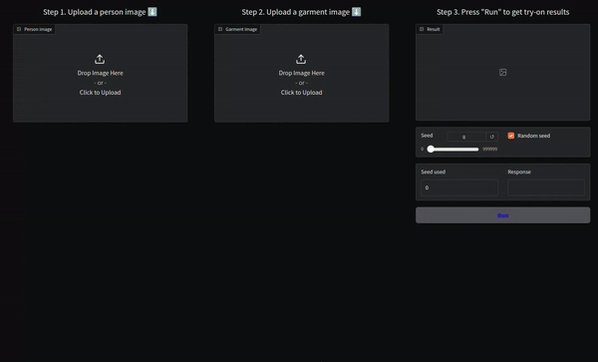This screenshot has height=362, width=598.
Task: Click upload icon in Garment image box
Action: pos(301,59)
